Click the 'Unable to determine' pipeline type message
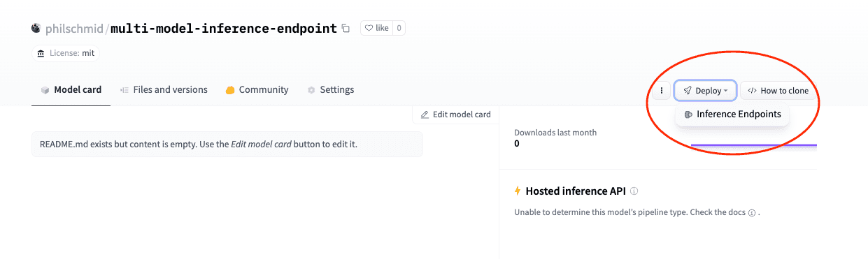Screen dimensions: 868x259 tap(636, 212)
